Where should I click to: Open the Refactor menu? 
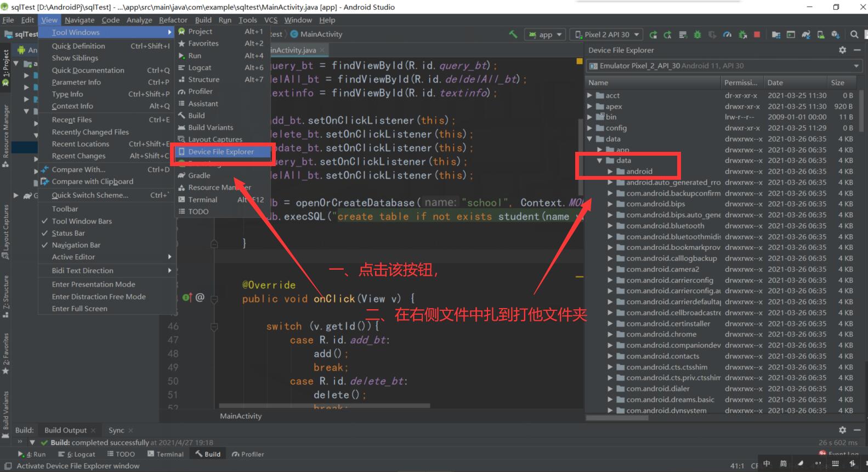173,20
